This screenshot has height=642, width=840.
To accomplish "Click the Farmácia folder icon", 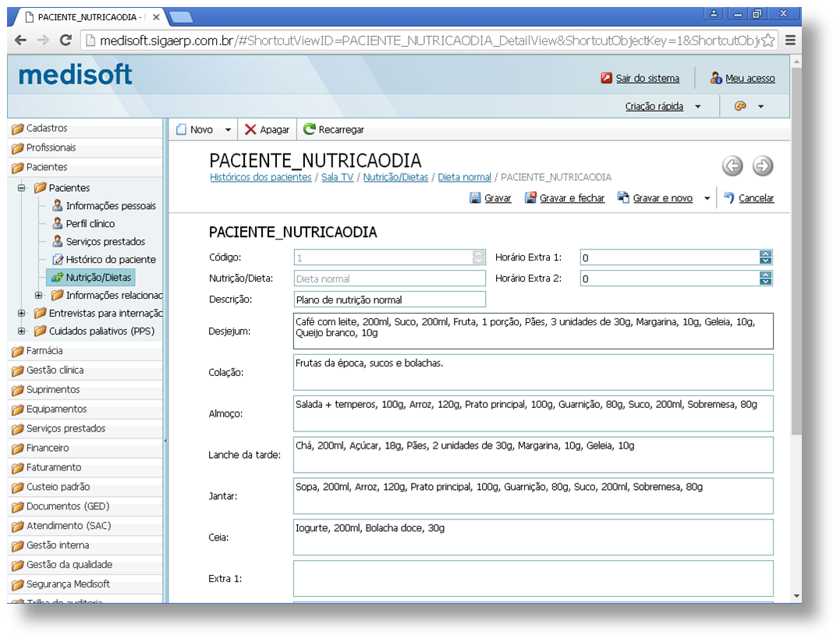I will (18, 351).
